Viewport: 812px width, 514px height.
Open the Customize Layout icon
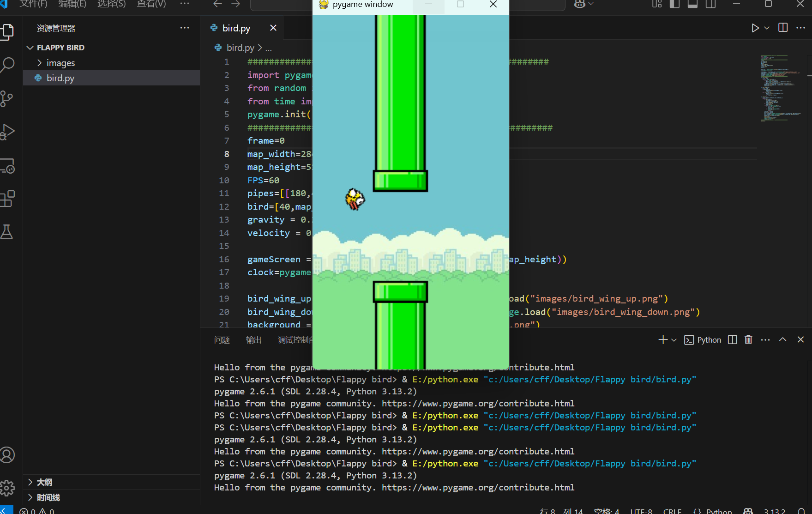pos(657,4)
